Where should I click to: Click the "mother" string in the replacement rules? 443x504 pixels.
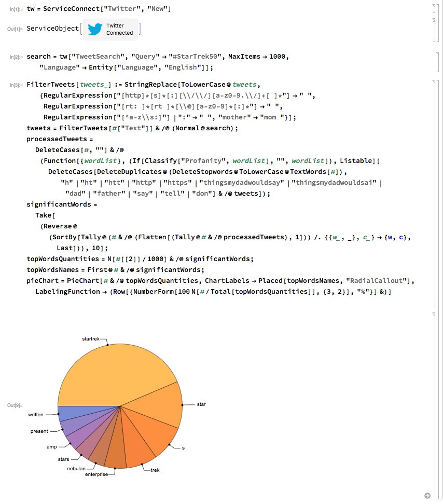[234, 117]
